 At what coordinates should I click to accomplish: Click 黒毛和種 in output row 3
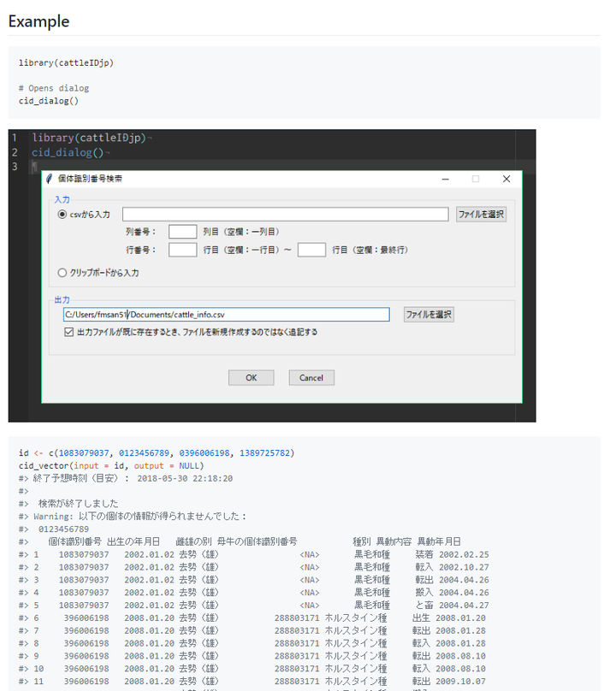(371, 580)
